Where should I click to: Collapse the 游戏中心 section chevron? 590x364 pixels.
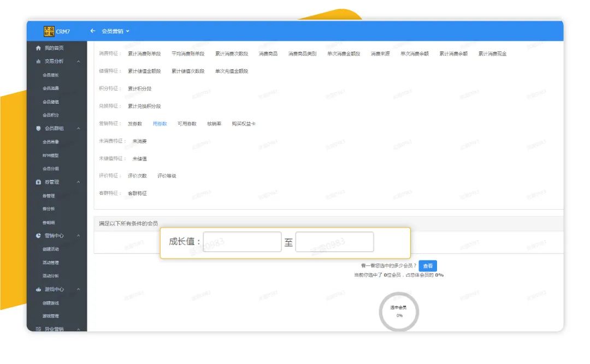tap(78, 290)
